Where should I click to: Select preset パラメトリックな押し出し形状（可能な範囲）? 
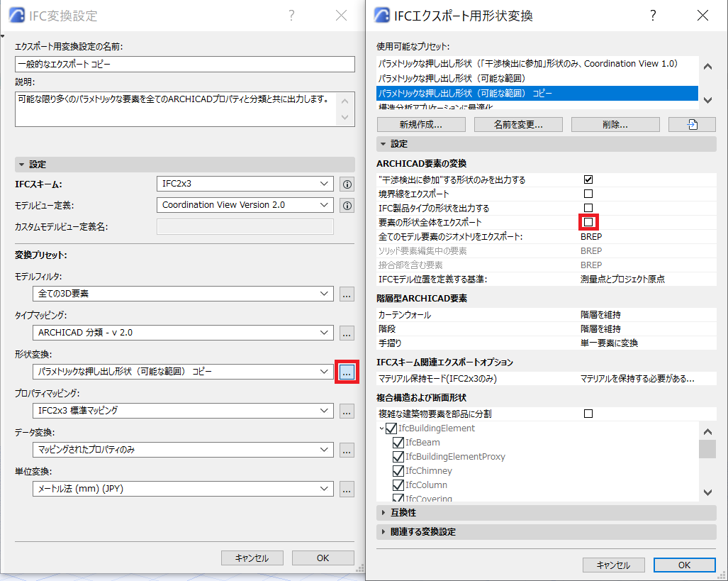point(537,79)
